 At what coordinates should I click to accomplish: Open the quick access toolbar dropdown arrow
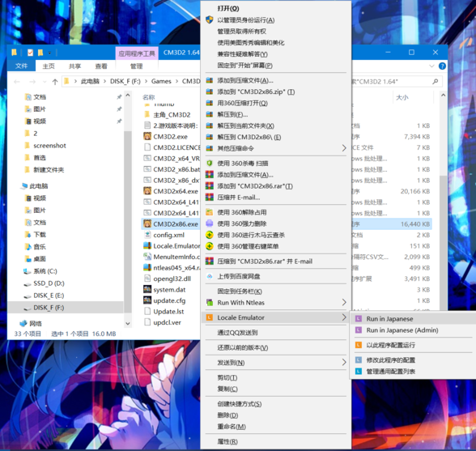pos(50,53)
